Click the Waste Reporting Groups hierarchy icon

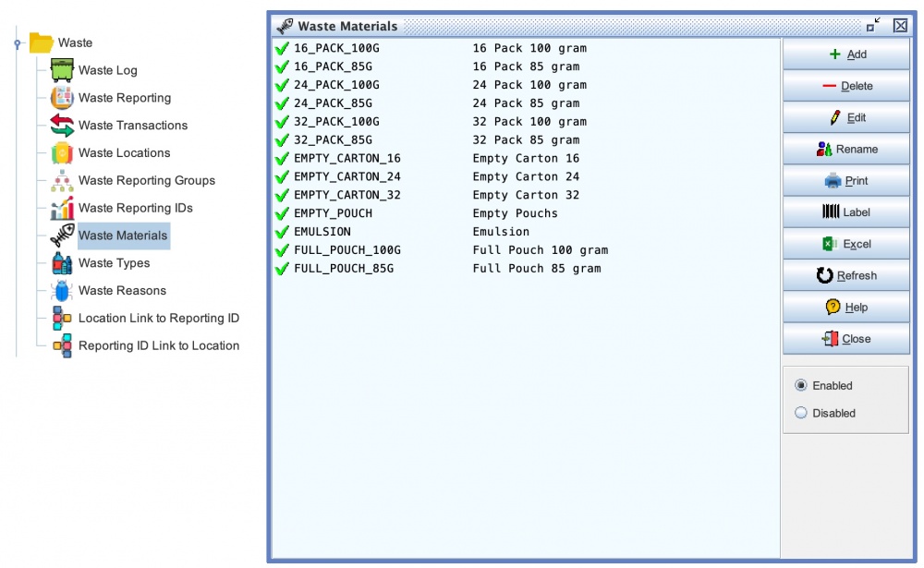tap(62, 181)
